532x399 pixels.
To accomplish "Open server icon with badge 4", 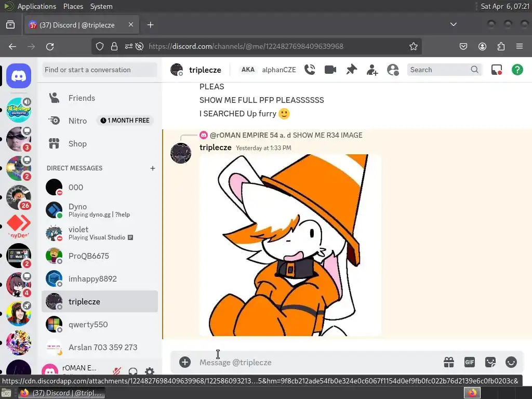I will (19, 284).
